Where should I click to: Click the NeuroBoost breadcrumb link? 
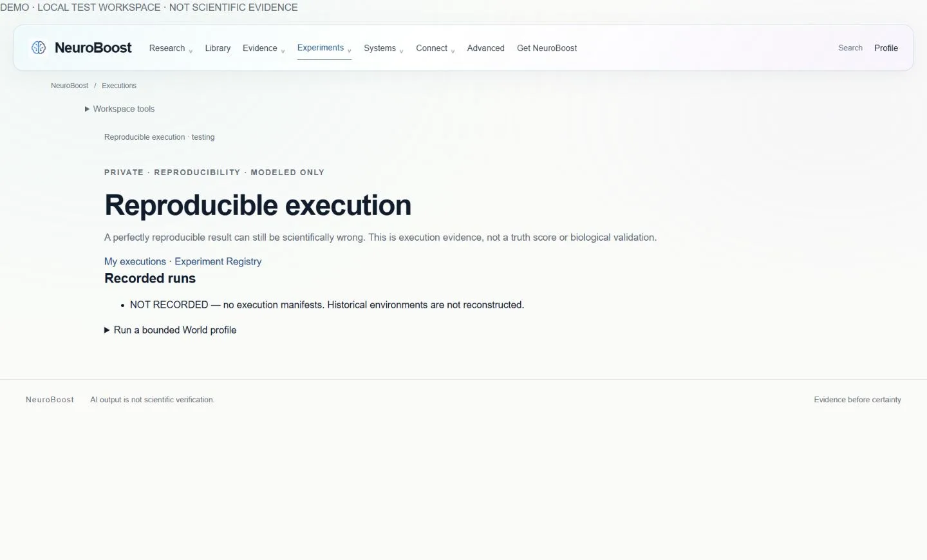pos(70,86)
